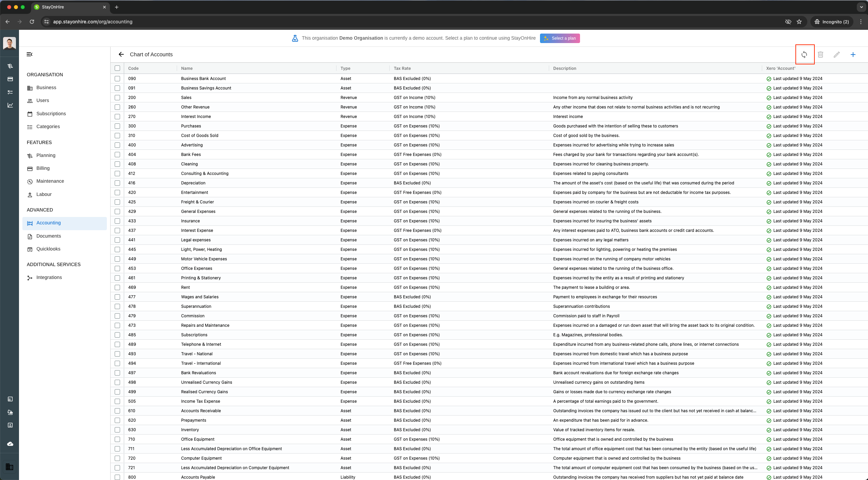The height and width of the screenshot is (480, 868).
Task: Check the Business Bank Account row checkbox
Action: click(117, 79)
